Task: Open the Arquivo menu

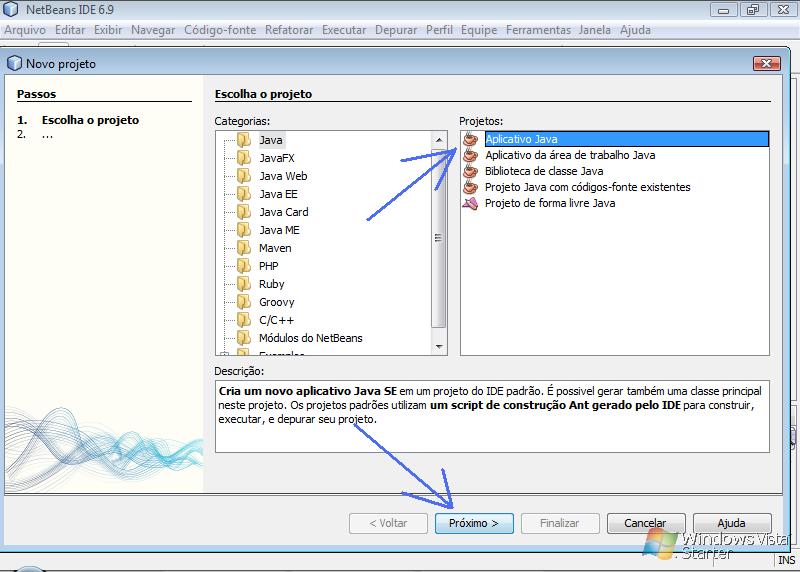Action: point(25,30)
